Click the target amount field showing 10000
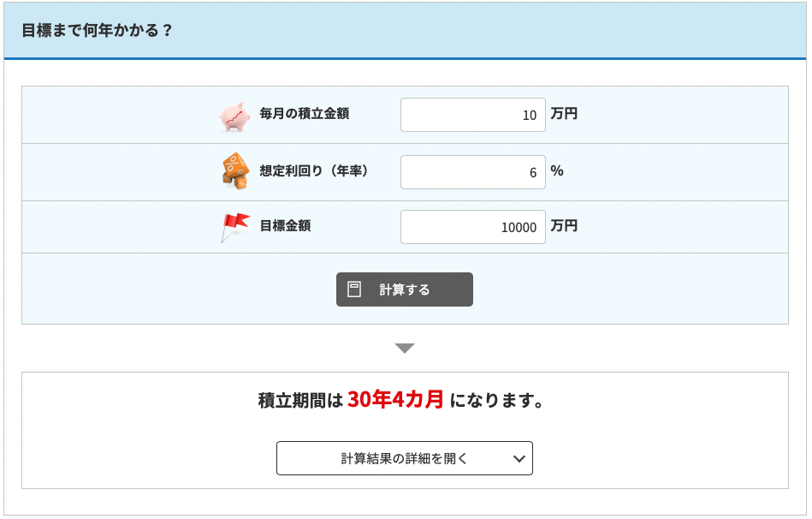812x519 pixels. (x=472, y=226)
